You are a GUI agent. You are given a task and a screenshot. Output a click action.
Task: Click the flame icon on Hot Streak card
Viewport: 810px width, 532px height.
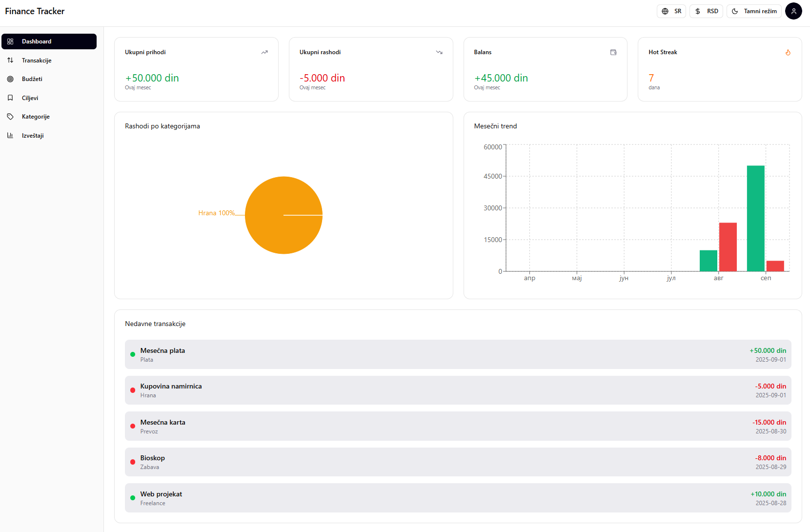pyautogui.click(x=788, y=52)
